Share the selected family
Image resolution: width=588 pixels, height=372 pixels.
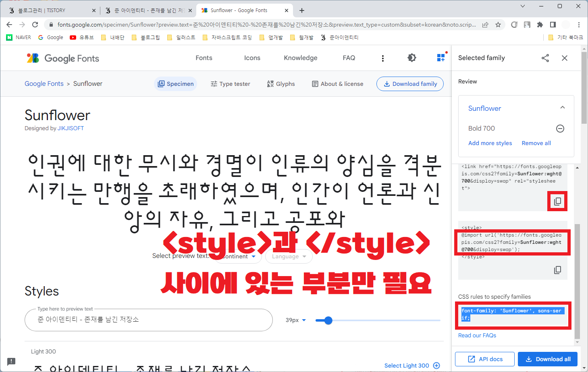(545, 58)
